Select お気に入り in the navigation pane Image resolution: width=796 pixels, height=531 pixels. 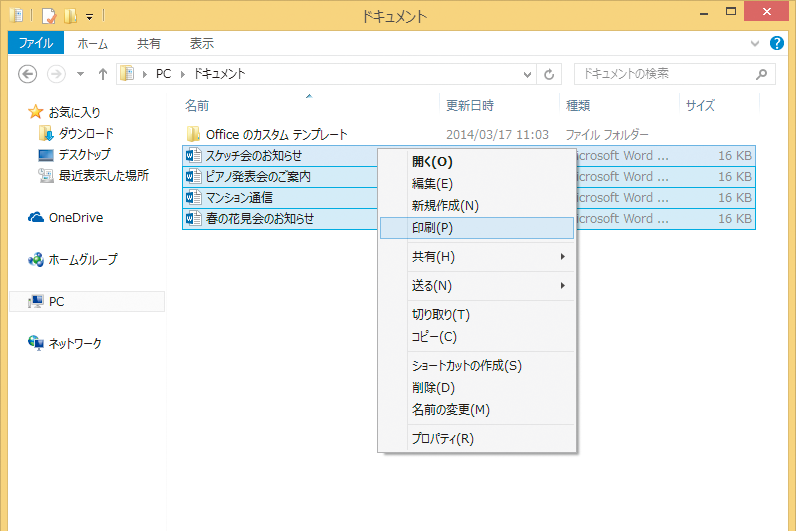75,112
